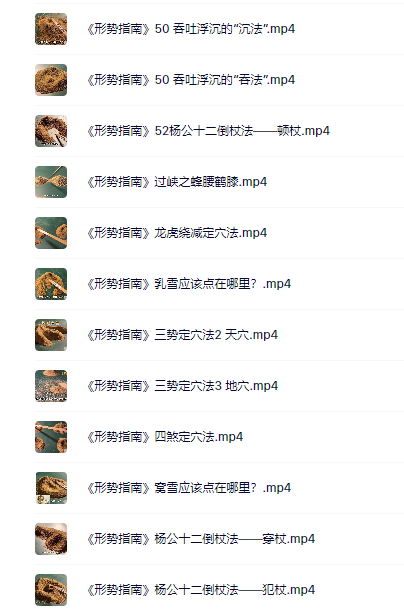Click file name 龙虎绕减定穴法.mp4
Viewport: 404px width, 609px height.
click(177, 233)
